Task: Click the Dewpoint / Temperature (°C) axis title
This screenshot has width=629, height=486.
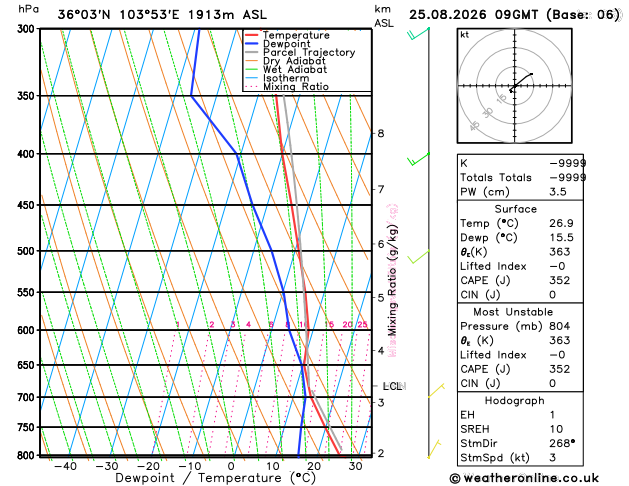Action: 215,478
